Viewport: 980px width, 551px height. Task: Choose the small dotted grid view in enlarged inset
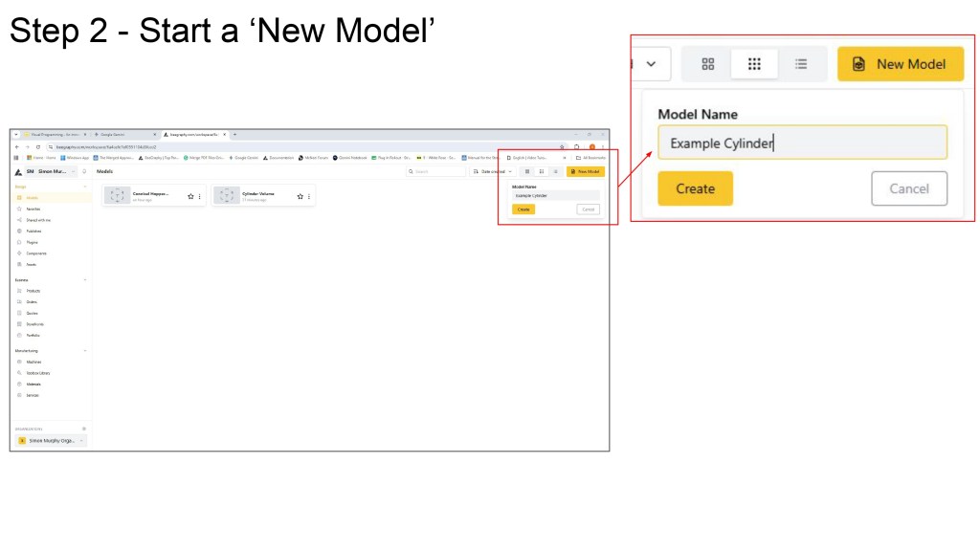[754, 64]
